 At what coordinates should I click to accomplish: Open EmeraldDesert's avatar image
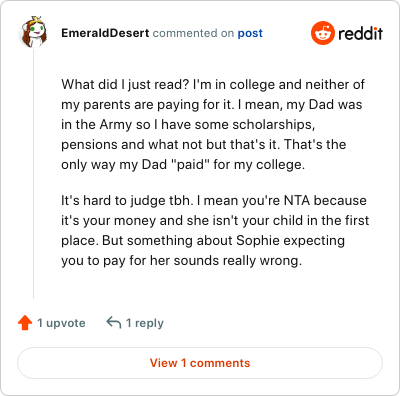coord(33,32)
